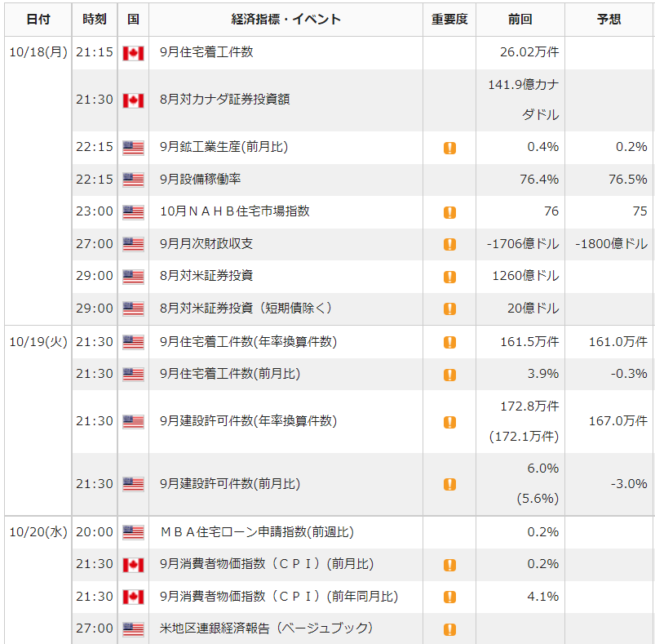Viewport: 655px width, 644px height.
Task: Click time cell 23:00
Action: click(95, 211)
